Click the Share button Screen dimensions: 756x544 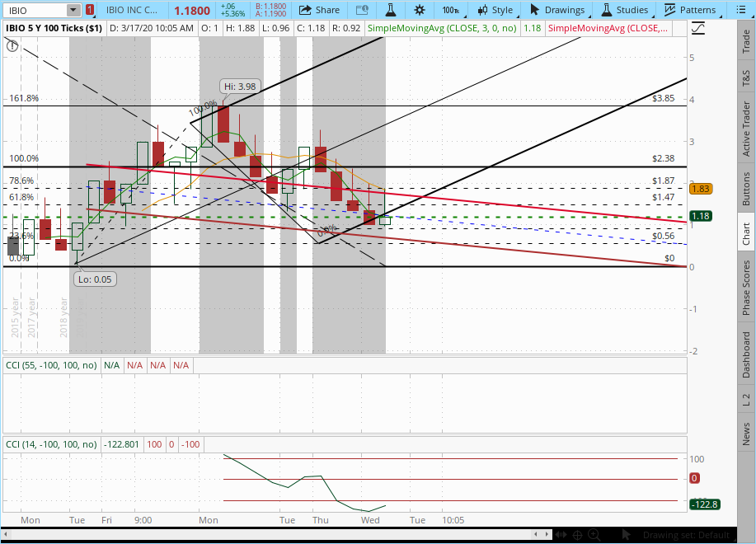tap(318, 10)
